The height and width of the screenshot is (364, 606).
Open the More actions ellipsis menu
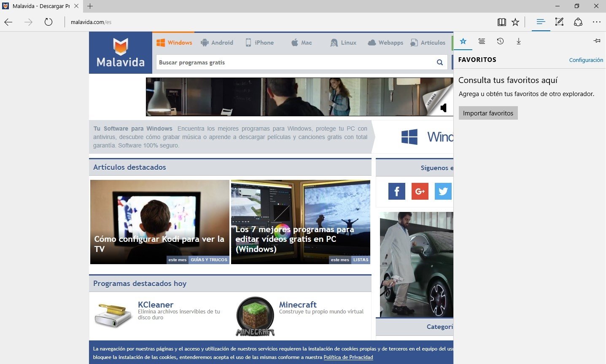596,22
